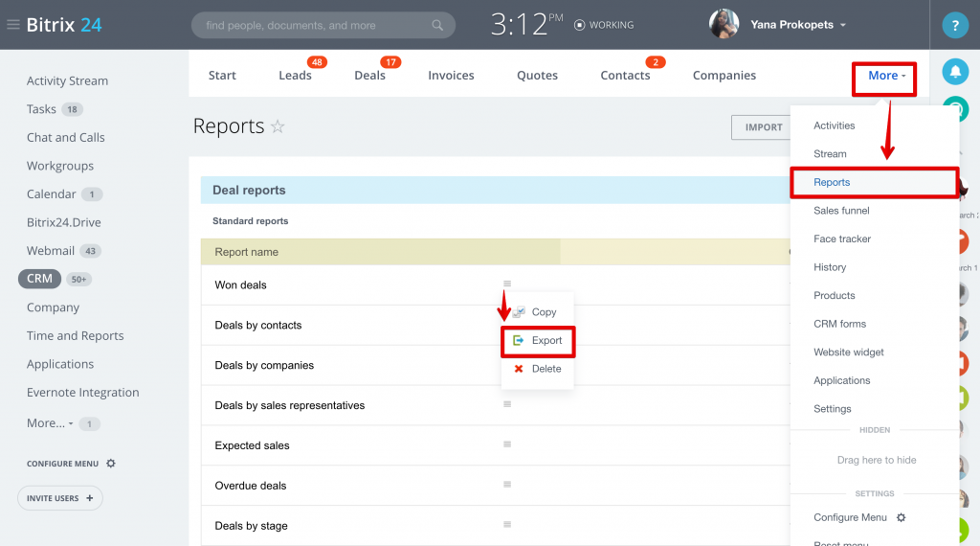Select CRM in the sidebar
Viewport: 980px width, 546px height.
(39, 279)
